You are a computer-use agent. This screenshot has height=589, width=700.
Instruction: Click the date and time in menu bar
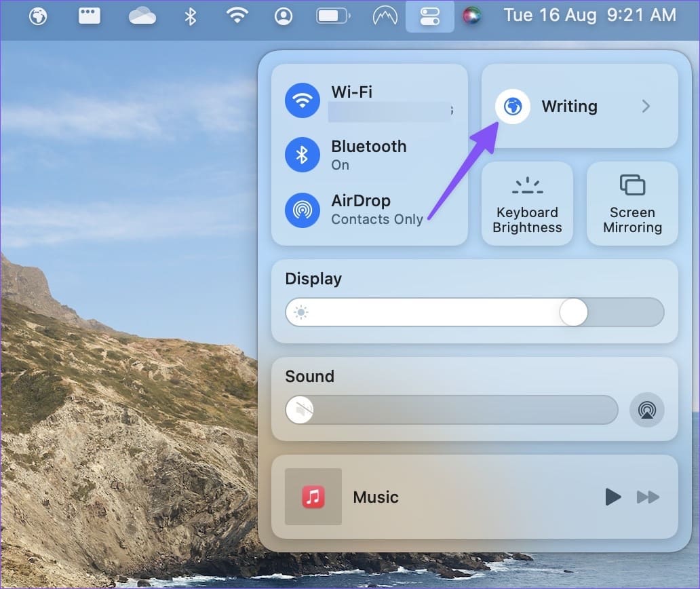(x=589, y=15)
